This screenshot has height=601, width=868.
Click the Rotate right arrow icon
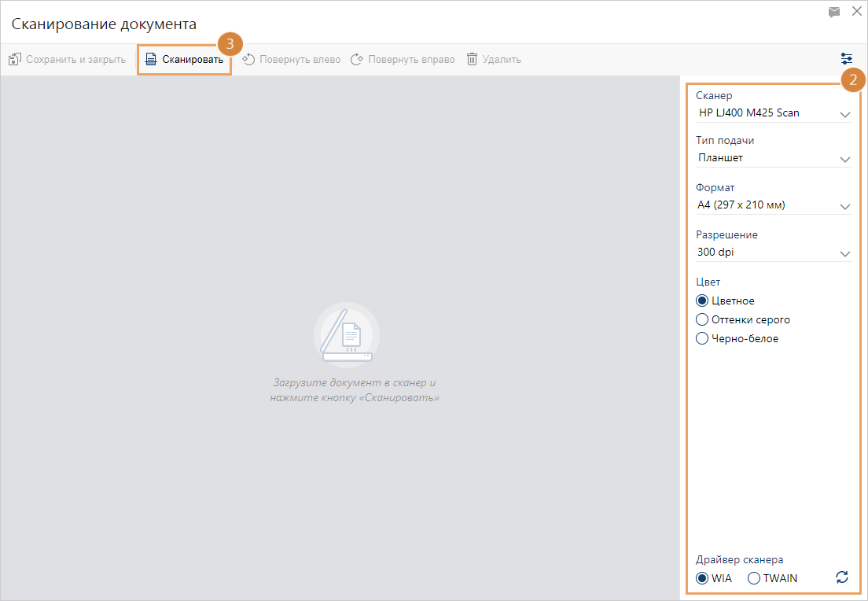(356, 60)
